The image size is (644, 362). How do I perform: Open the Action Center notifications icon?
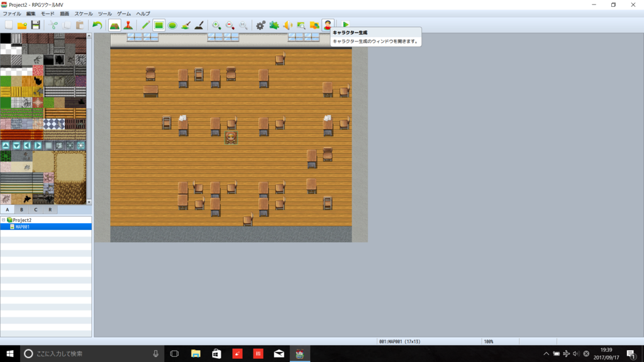(631, 353)
